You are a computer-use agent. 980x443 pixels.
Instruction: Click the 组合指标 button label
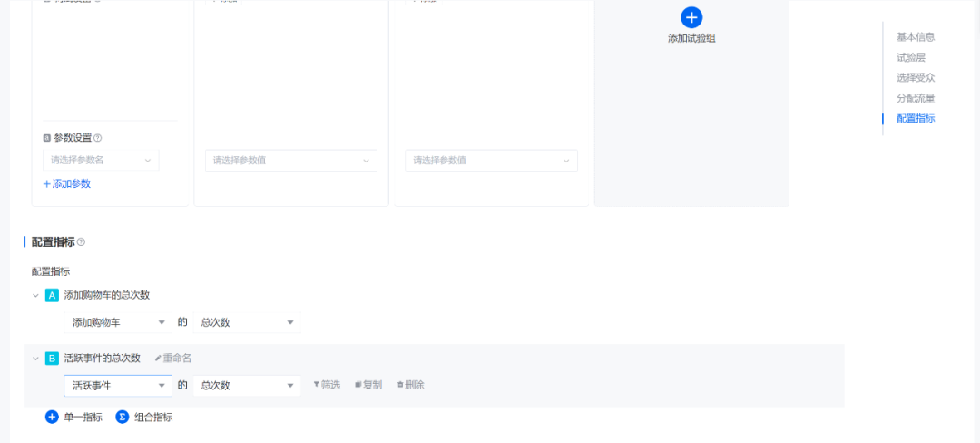tap(153, 418)
